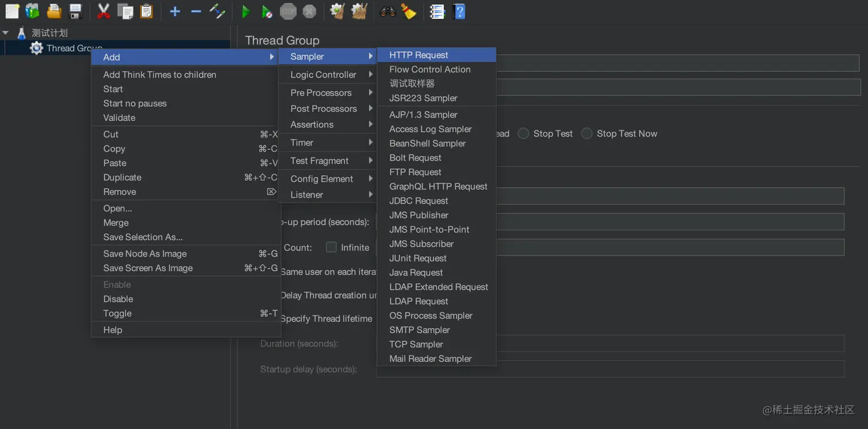Click the blue plus Expand All icon
The image size is (868, 429).
175,11
